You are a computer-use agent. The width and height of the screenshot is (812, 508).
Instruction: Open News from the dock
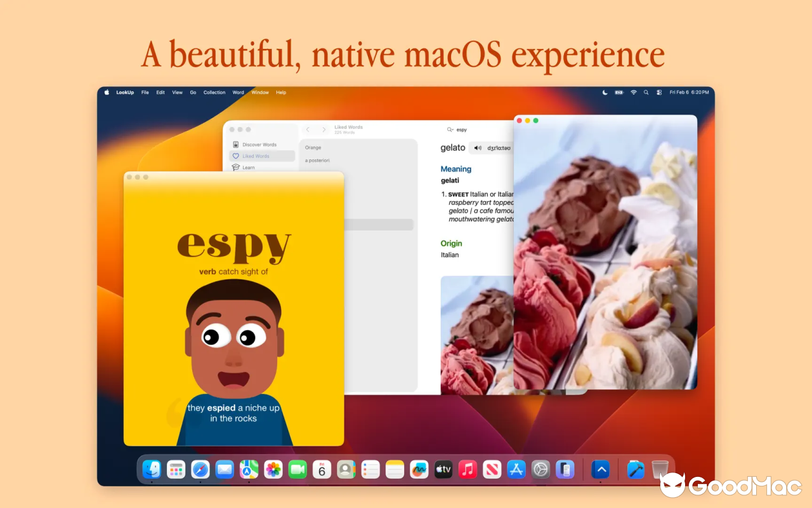[x=492, y=469]
